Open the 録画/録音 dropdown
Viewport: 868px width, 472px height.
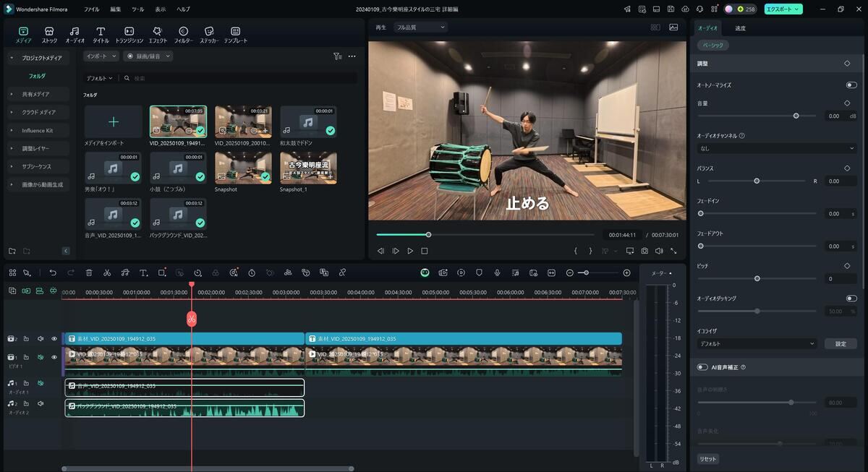[148, 56]
